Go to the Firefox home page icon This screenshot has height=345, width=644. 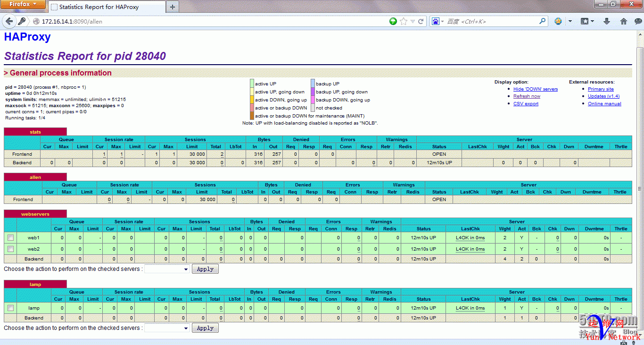623,21
